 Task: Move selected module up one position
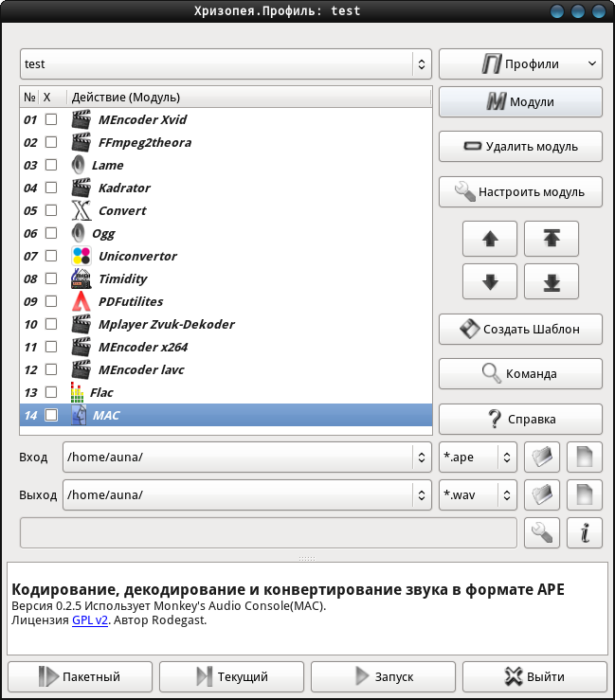coord(490,239)
